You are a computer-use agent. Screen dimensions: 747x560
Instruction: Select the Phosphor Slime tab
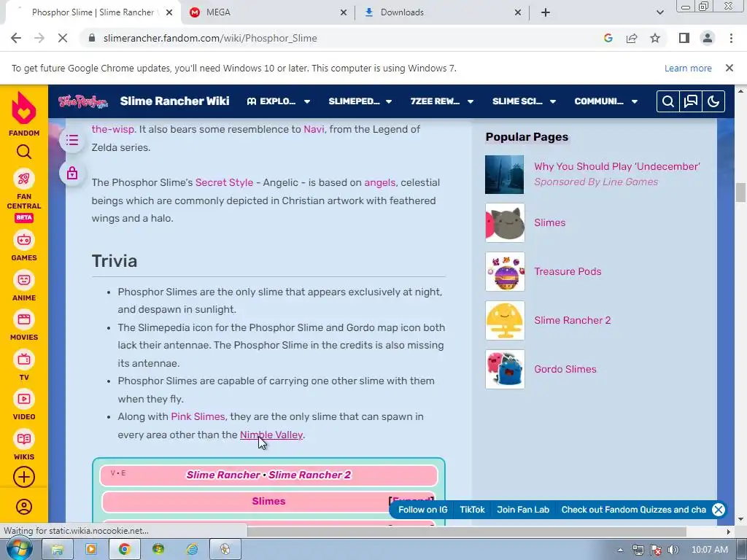(x=93, y=12)
